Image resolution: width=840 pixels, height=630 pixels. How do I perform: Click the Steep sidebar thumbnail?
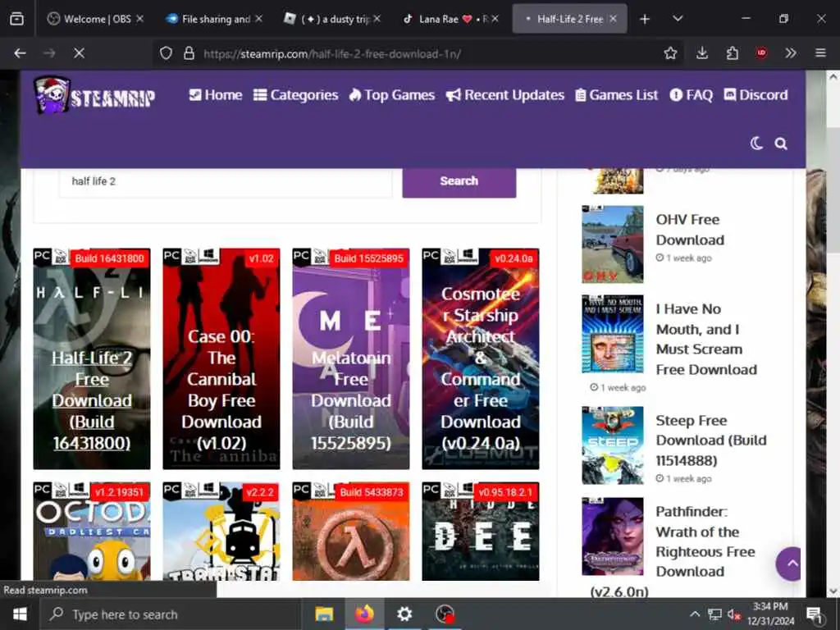[x=612, y=445]
